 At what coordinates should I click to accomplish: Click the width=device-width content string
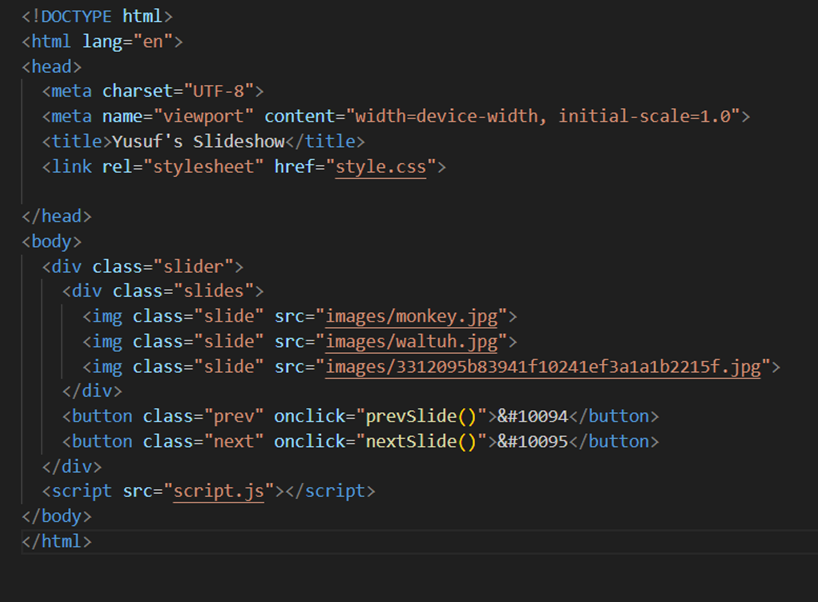click(445, 116)
